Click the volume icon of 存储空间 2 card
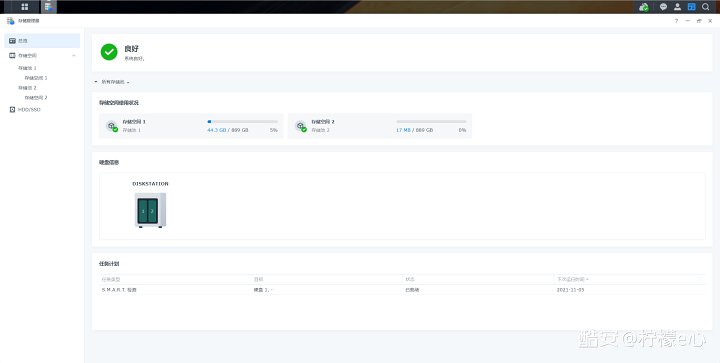The height and width of the screenshot is (363, 720). 301,126
